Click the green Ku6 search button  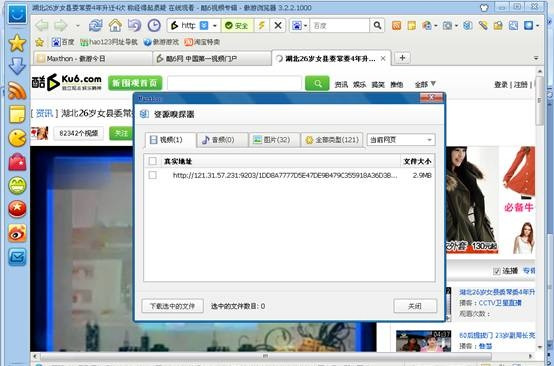point(317,84)
